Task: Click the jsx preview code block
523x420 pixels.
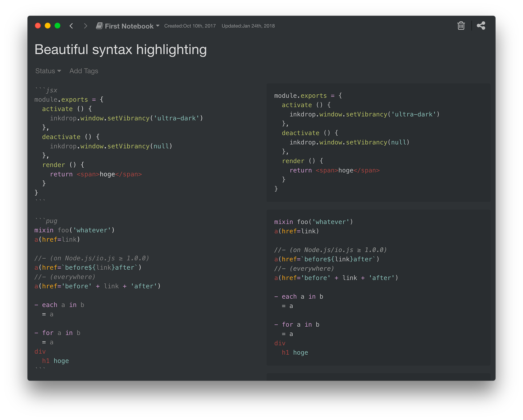Action: pos(378,143)
